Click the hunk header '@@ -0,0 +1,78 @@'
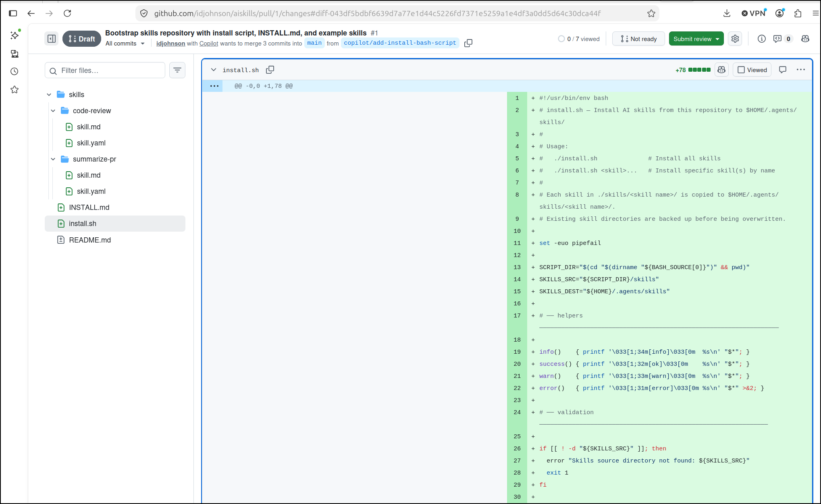 [264, 86]
